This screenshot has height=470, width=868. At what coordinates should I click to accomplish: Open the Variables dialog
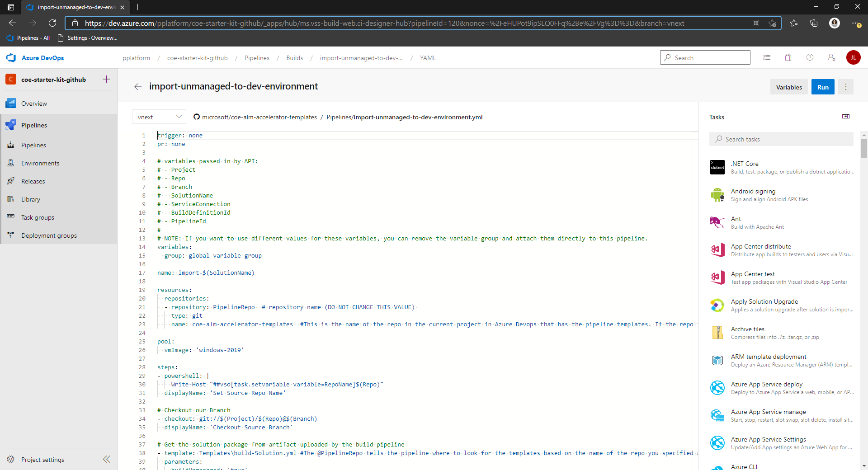[x=789, y=87]
